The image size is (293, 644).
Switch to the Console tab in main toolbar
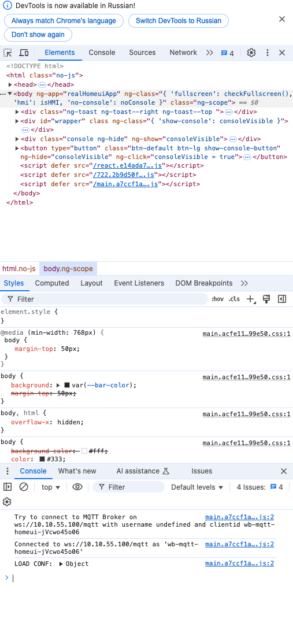coord(102,53)
